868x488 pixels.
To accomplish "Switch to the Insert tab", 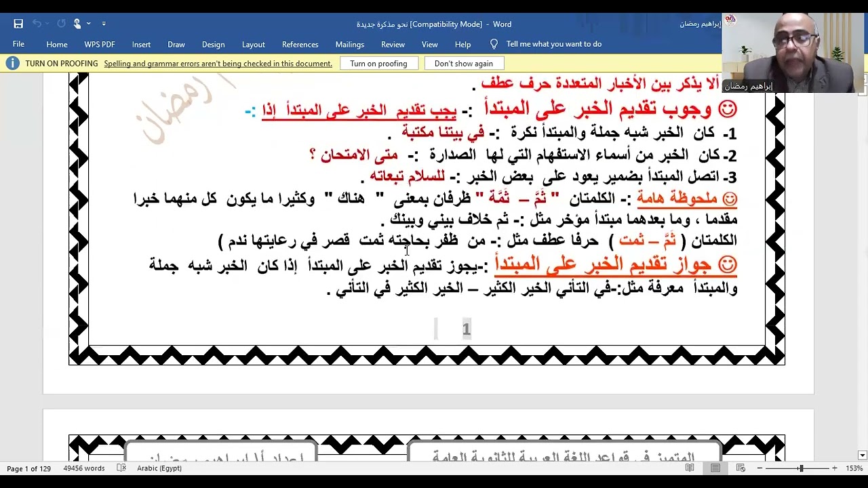I will point(141,44).
